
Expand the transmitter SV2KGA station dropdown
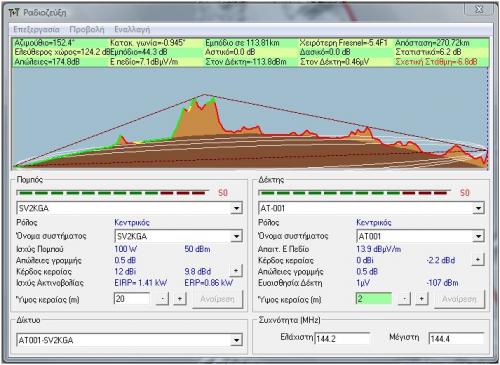(x=236, y=208)
